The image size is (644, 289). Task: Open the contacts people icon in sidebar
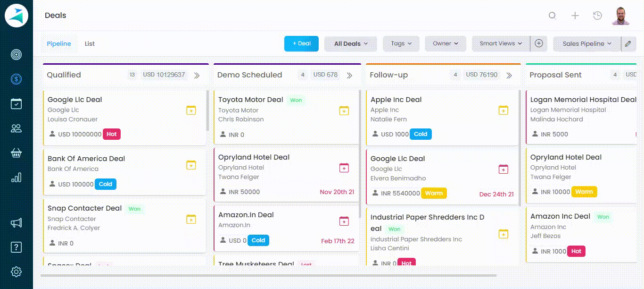pyautogui.click(x=17, y=128)
